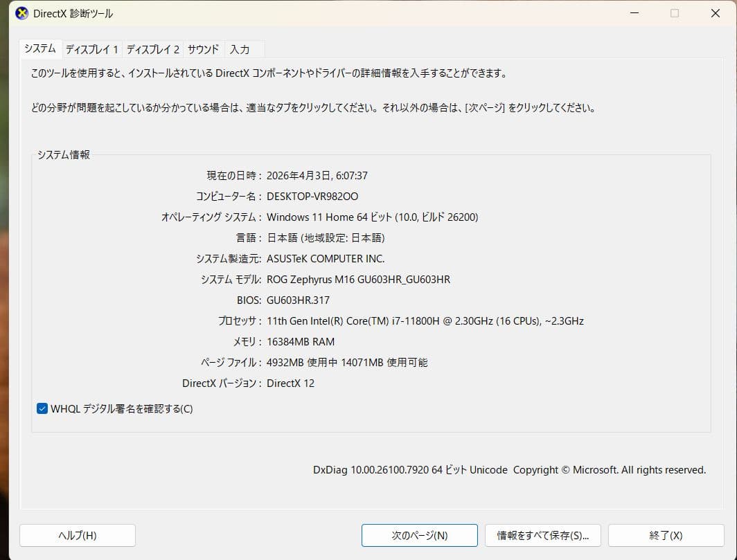Click 次のページ(N) button

420,536
